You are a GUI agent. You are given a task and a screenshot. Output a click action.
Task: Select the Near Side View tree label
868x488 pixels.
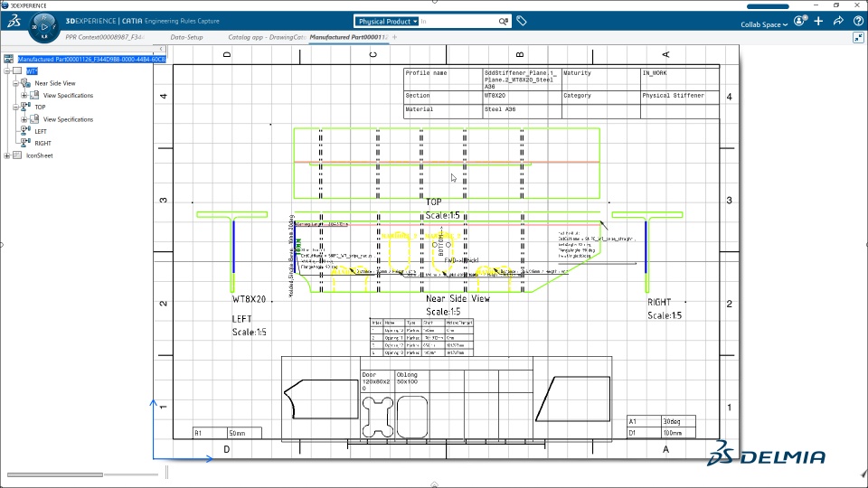pos(55,83)
